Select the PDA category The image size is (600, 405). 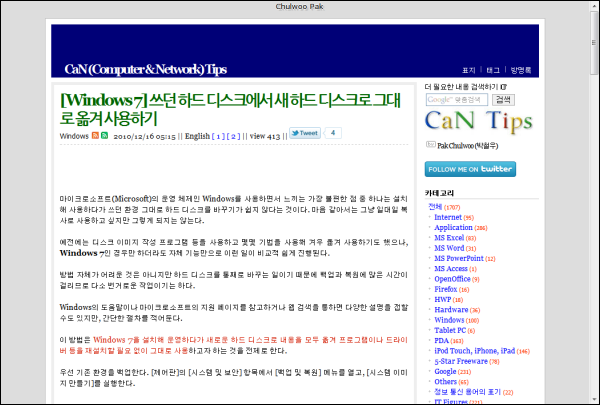pos(441,340)
